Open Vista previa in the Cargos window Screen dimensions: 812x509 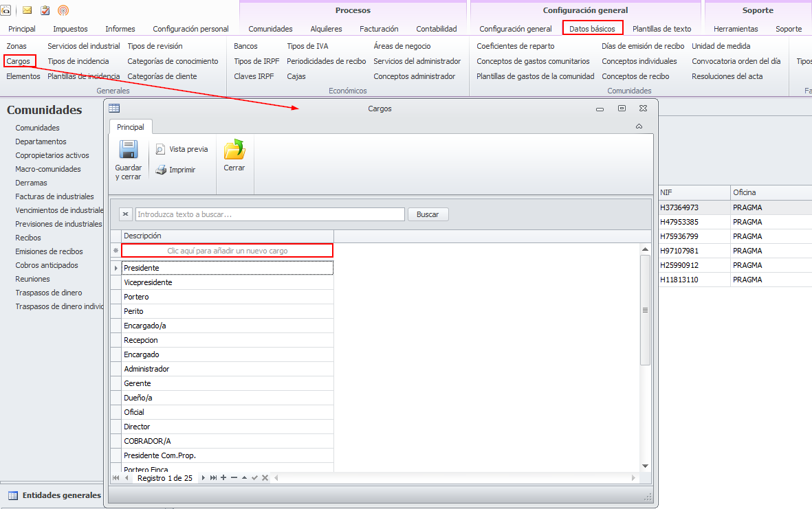pyautogui.click(x=182, y=149)
